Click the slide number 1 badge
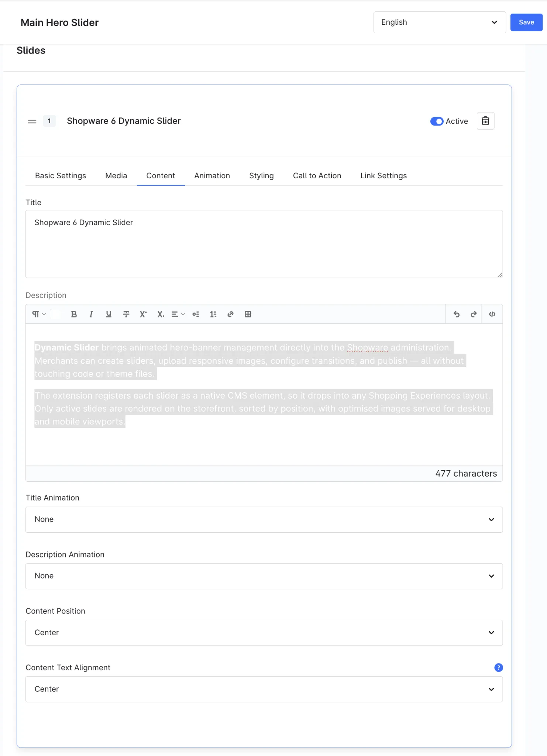This screenshot has width=547, height=756. (49, 121)
